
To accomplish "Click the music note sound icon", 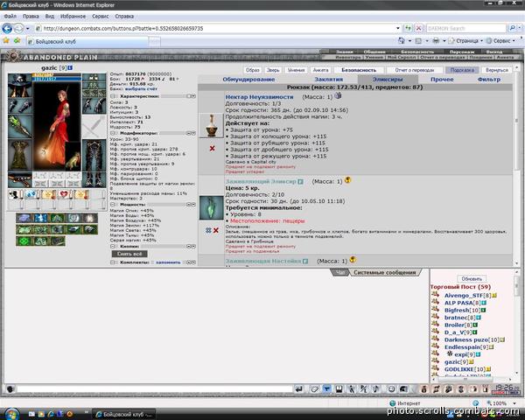I will coord(376,388).
